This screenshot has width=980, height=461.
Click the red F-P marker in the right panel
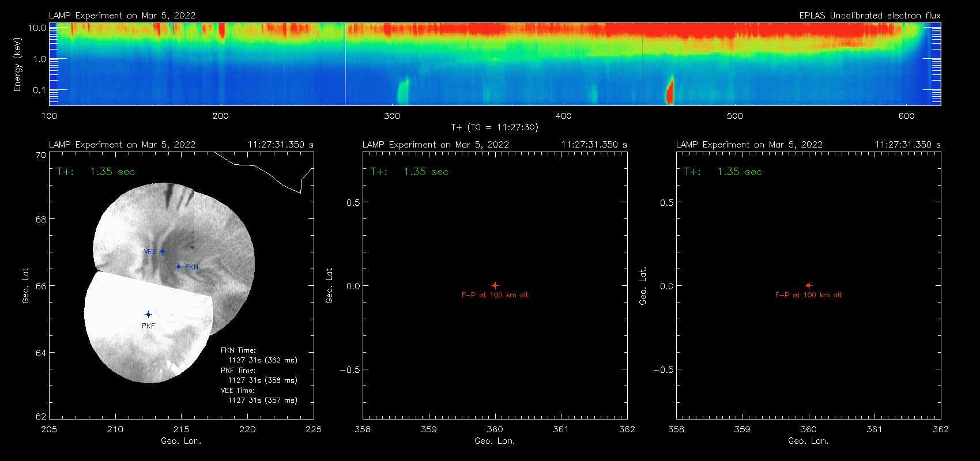point(808,285)
